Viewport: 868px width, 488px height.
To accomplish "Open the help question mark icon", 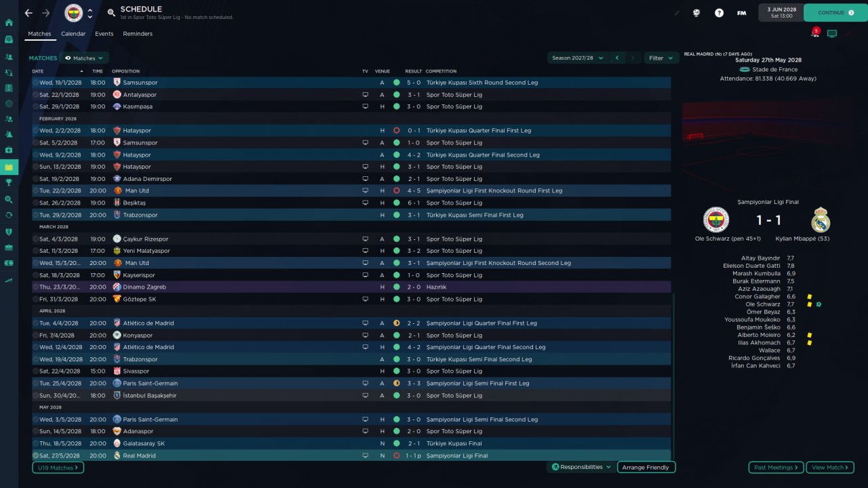I will pyautogui.click(x=719, y=13).
